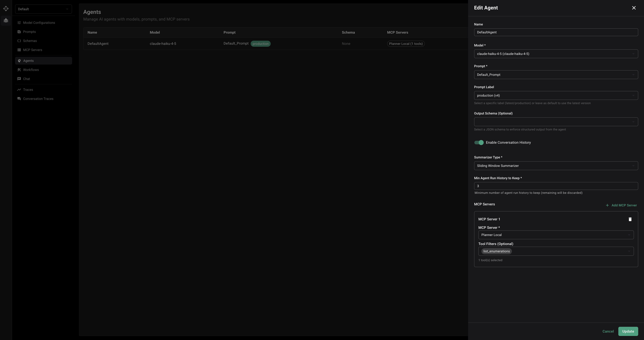Open the Model Configurations section
The height and width of the screenshot is (340, 644).
pyautogui.click(x=39, y=23)
